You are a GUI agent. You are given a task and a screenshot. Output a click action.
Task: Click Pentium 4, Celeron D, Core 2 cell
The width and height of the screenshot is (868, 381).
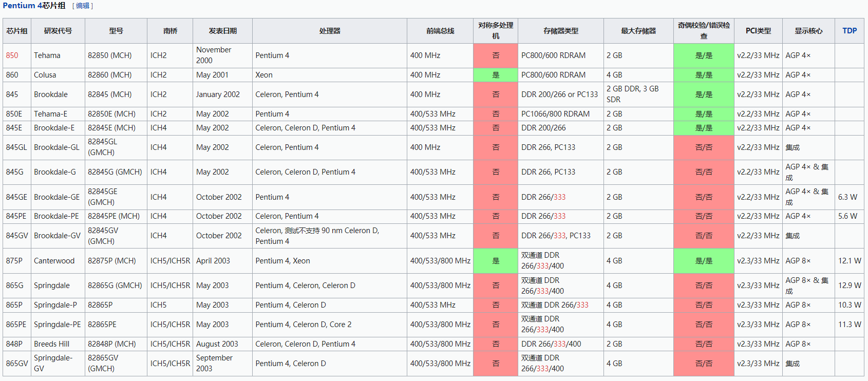pos(330,325)
